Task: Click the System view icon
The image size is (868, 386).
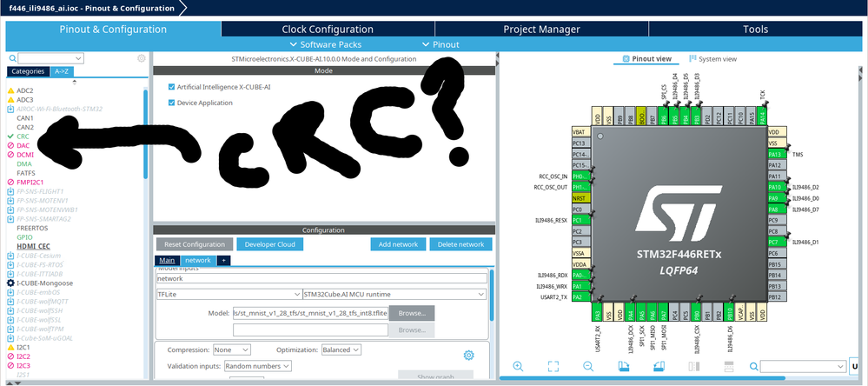Action: click(692, 59)
